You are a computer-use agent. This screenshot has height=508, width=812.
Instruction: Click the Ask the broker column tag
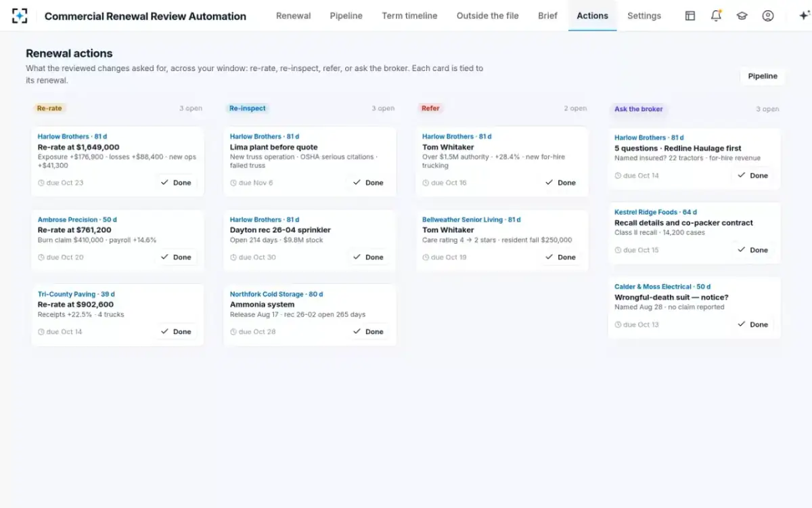[x=638, y=108]
